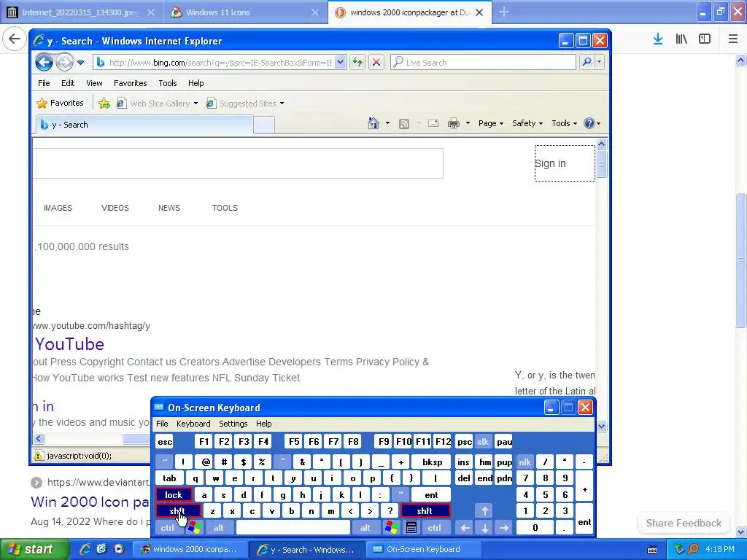
Task: Open the IE Help question mark icon
Action: pyautogui.click(x=589, y=123)
